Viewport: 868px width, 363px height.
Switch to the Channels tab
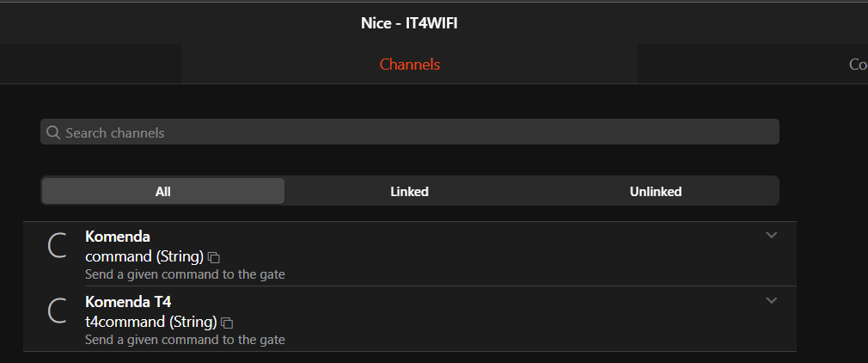tap(410, 65)
